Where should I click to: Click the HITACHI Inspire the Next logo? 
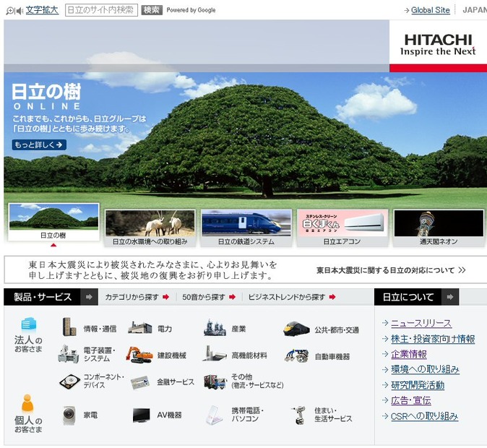438,45
